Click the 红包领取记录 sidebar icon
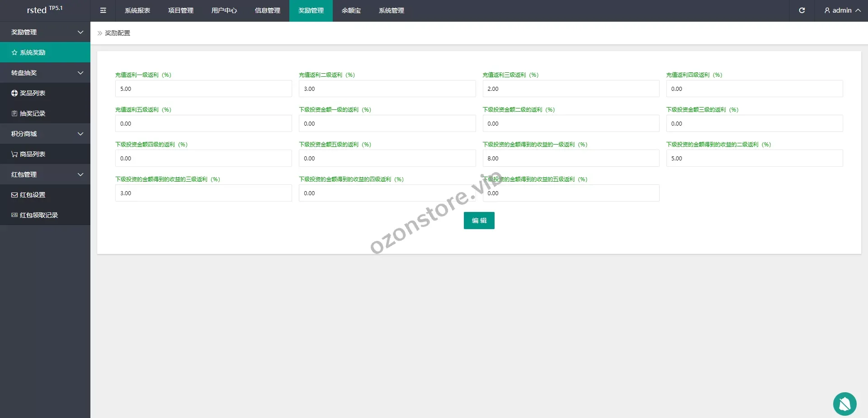Viewport: 868px width, 418px height. tap(14, 215)
